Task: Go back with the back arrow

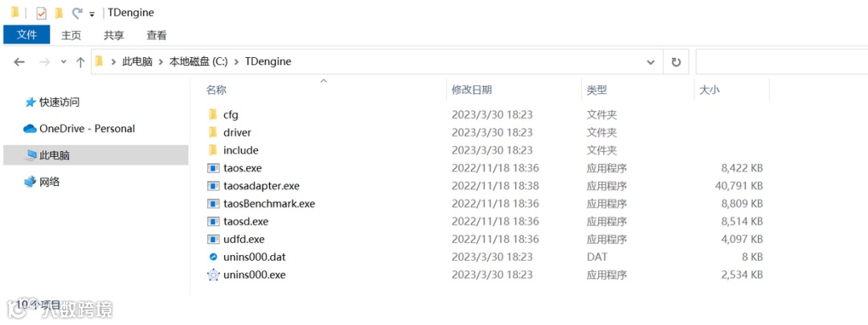Action: pyautogui.click(x=19, y=62)
